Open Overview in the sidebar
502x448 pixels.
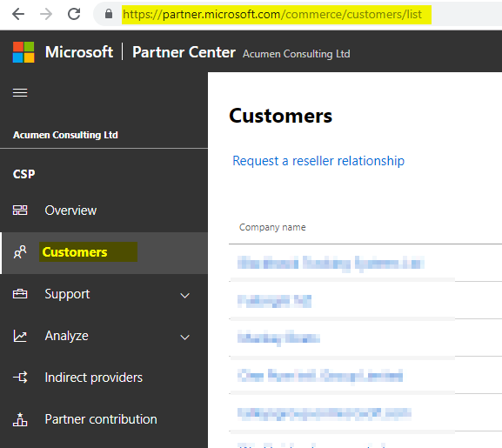click(x=70, y=211)
